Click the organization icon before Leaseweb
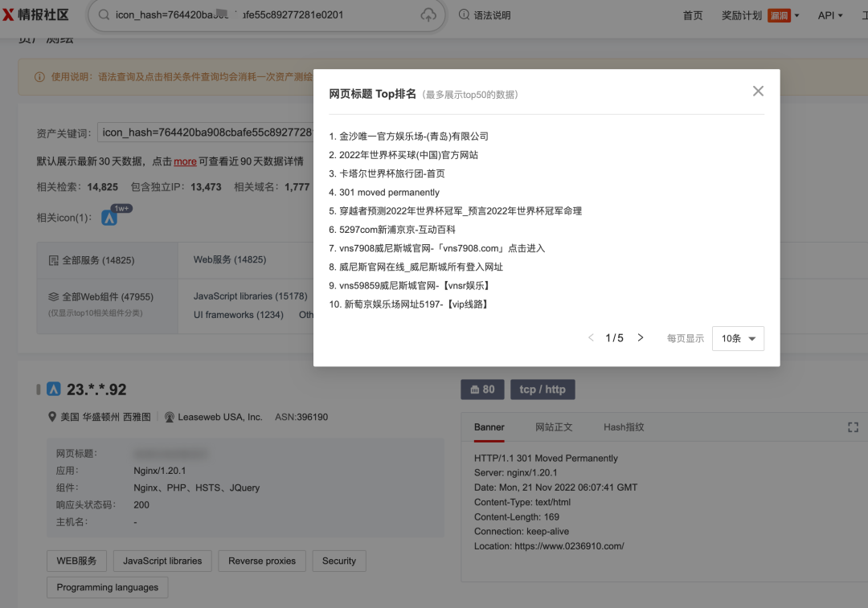Screen dimensions: 868x608 (x=170, y=417)
